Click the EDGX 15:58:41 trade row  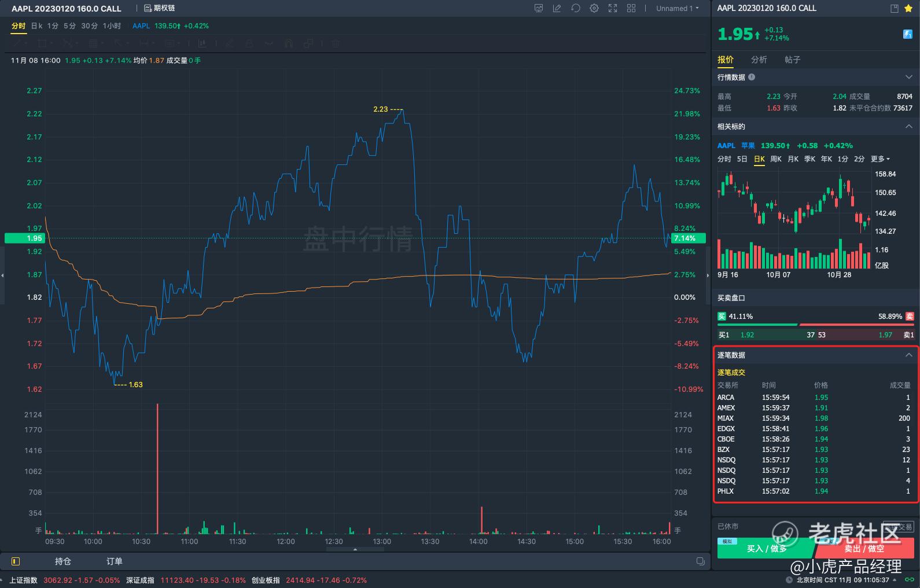click(x=814, y=429)
